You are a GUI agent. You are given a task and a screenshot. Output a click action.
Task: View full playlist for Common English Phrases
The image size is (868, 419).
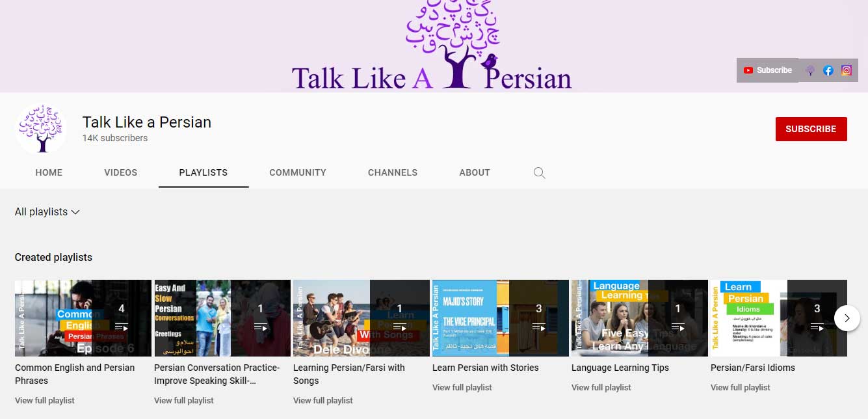coord(45,400)
